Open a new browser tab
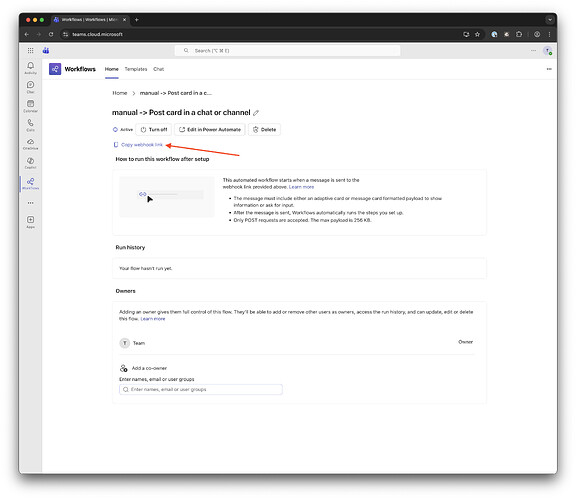576x499 pixels. pos(137,20)
